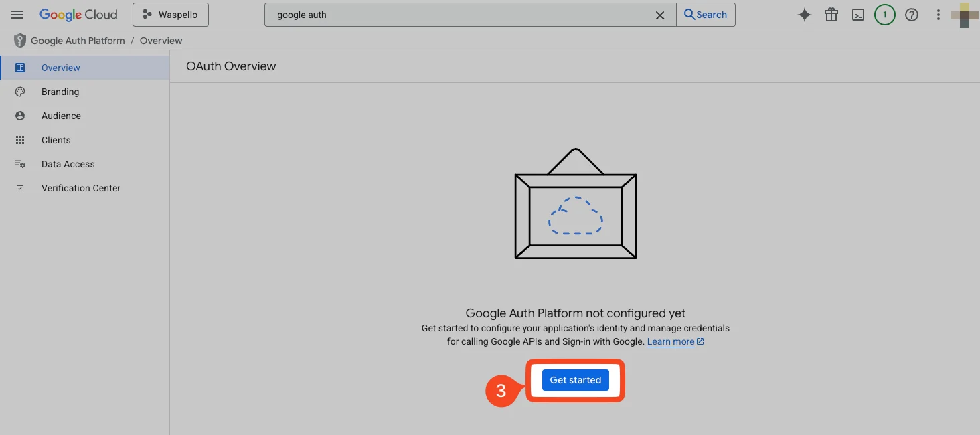Click the Google Auth Platform shield icon
This screenshot has height=435, width=980.
[20, 41]
